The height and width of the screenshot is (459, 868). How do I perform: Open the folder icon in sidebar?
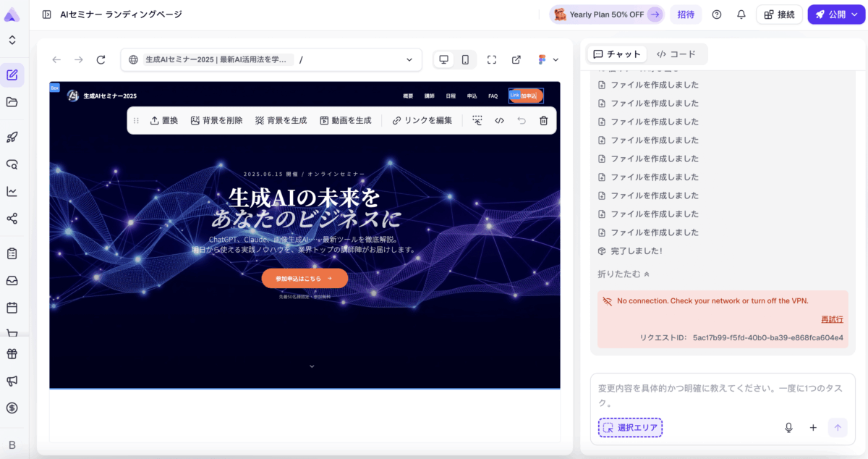tap(12, 102)
